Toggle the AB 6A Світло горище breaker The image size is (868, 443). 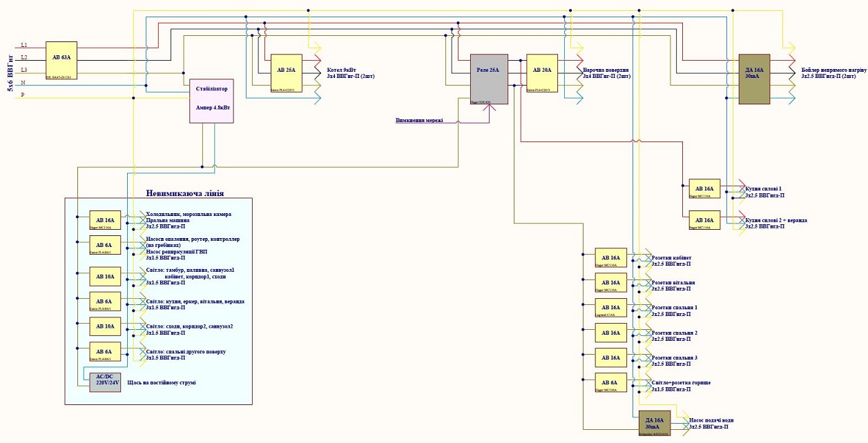pos(610,382)
